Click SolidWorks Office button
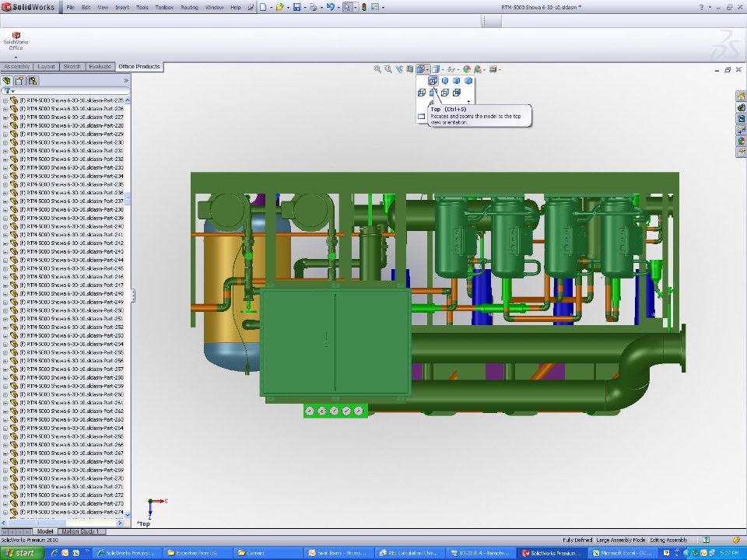The height and width of the screenshot is (560, 747). 16,41
